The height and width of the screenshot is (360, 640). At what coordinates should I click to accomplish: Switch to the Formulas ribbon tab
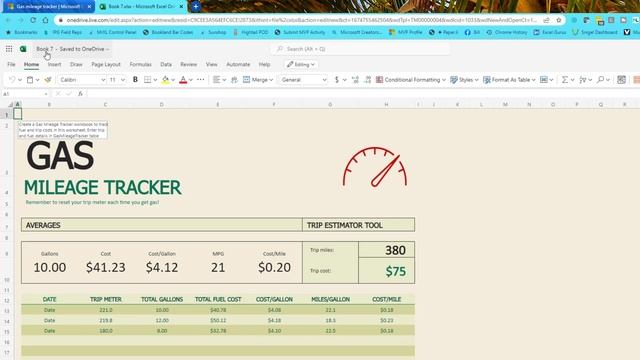(140, 64)
